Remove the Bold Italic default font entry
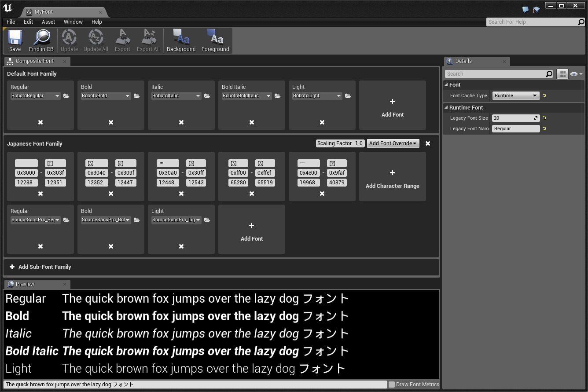Image resolution: width=588 pixels, height=392 pixels. tap(252, 122)
